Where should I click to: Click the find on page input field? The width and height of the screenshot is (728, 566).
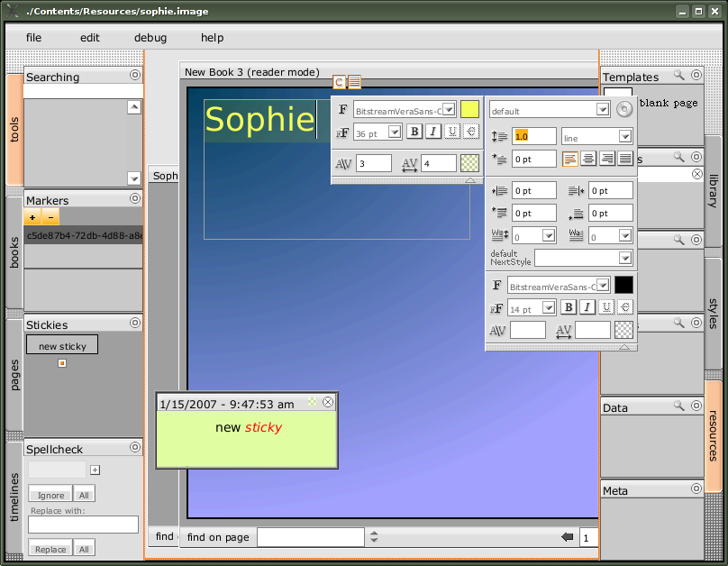[x=311, y=537]
